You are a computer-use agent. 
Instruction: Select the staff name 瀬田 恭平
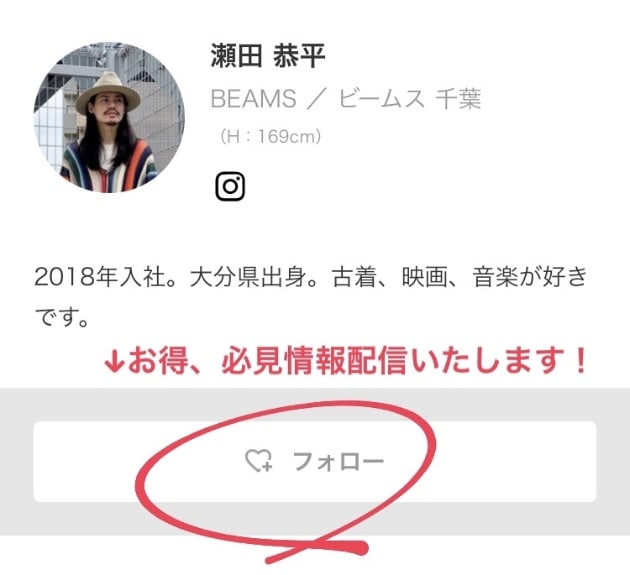pos(268,55)
